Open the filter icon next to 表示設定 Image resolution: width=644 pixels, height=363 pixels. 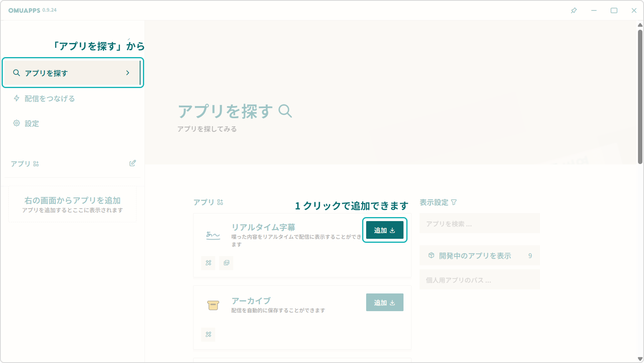coord(454,202)
